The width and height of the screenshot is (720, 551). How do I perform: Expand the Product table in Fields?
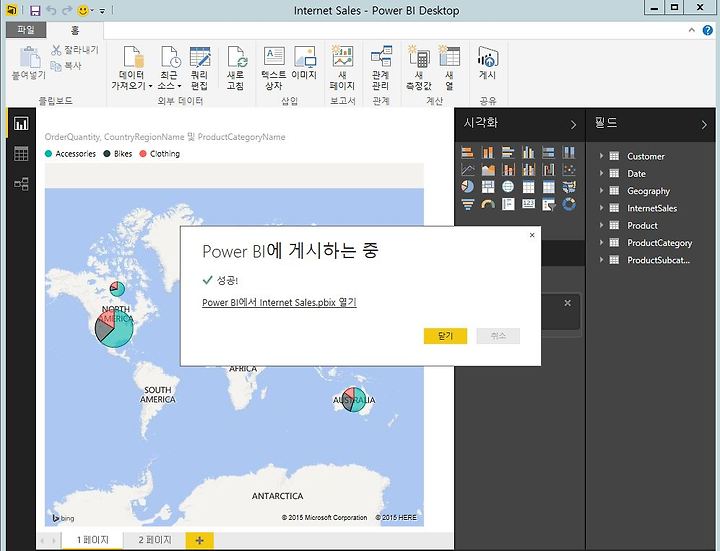pos(602,225)
